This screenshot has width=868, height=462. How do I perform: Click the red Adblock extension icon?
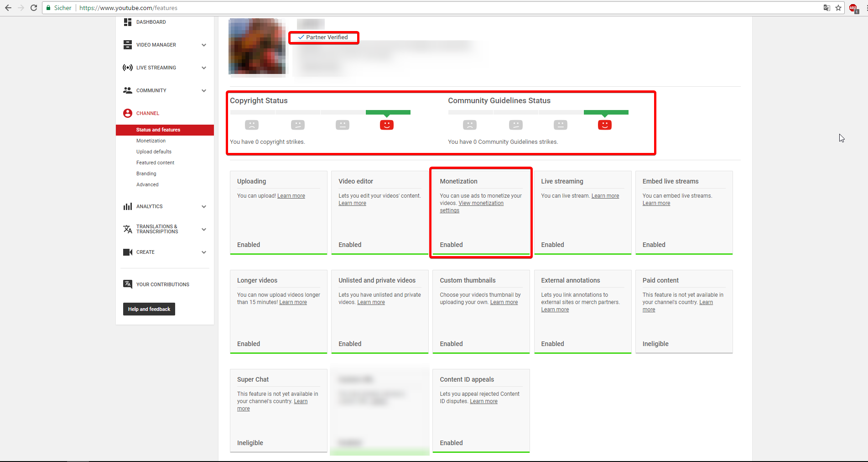[853, 8]
